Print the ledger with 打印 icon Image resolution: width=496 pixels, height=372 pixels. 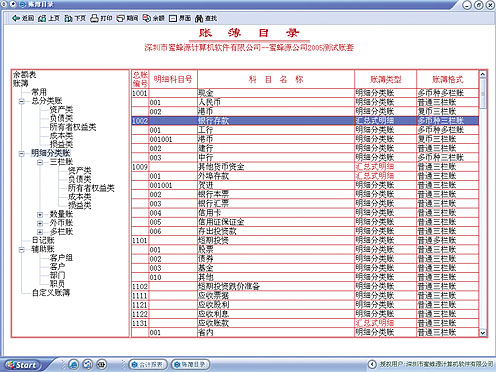click(95, 18)
